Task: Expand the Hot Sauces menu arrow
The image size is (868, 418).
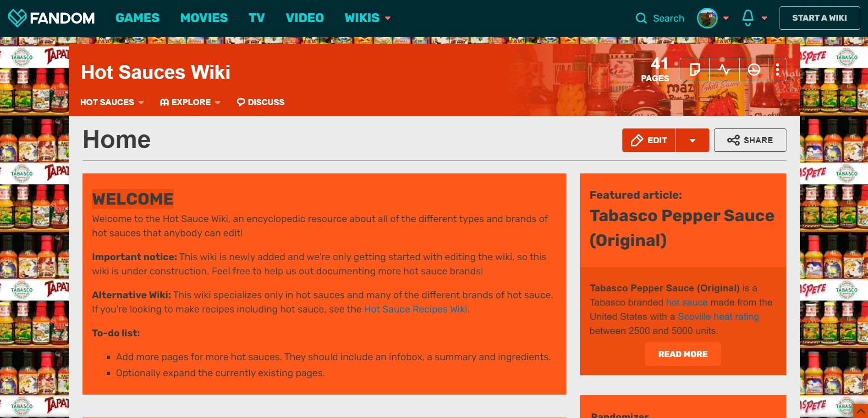Action: pyautogui.click(x=141, y=103)
